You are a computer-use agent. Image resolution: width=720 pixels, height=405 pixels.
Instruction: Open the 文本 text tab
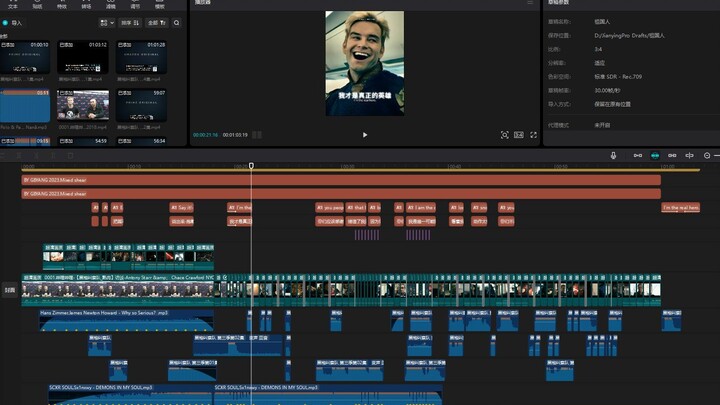click(x=13, y=5)
